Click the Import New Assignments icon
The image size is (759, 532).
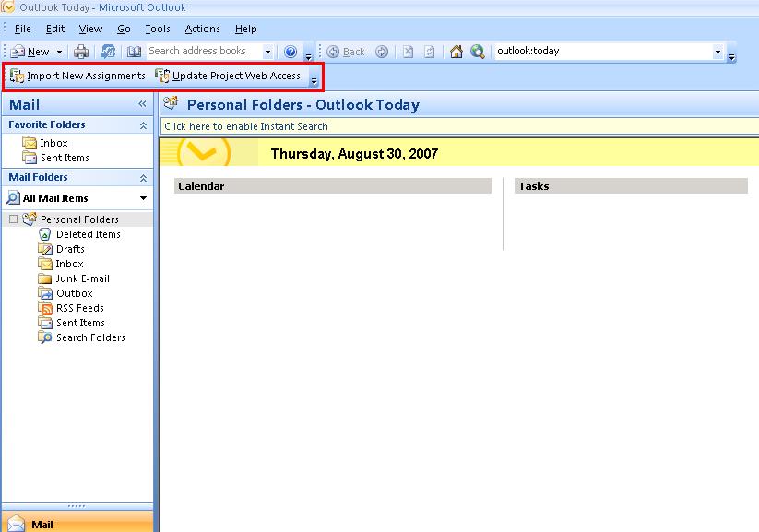point(17,76)
